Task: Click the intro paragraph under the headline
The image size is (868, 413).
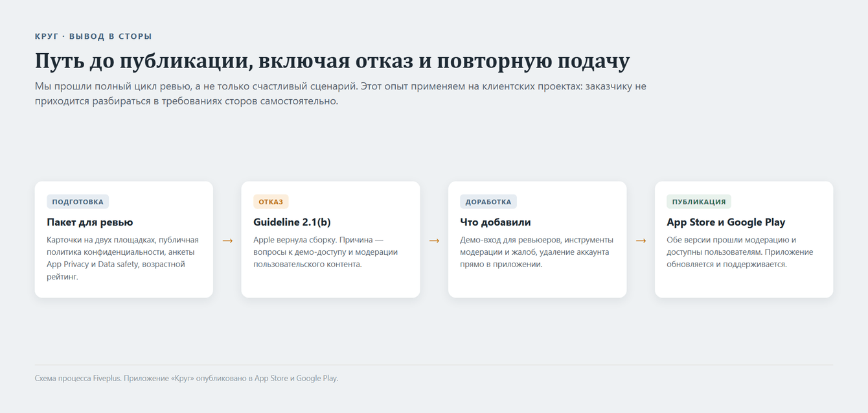Action: pos(341,94)
